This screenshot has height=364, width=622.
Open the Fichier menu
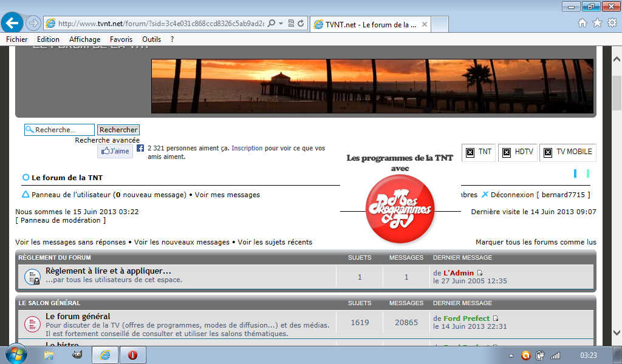[x=16, y=39]
